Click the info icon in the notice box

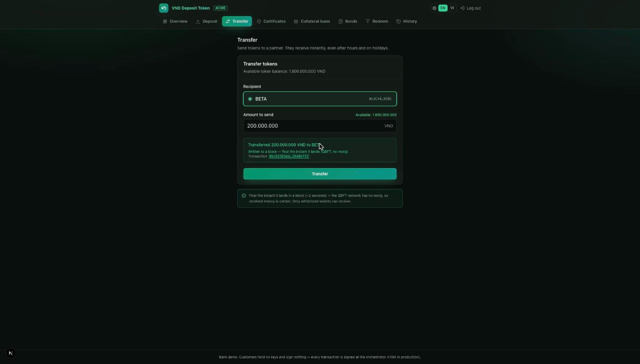pos(244,195)
